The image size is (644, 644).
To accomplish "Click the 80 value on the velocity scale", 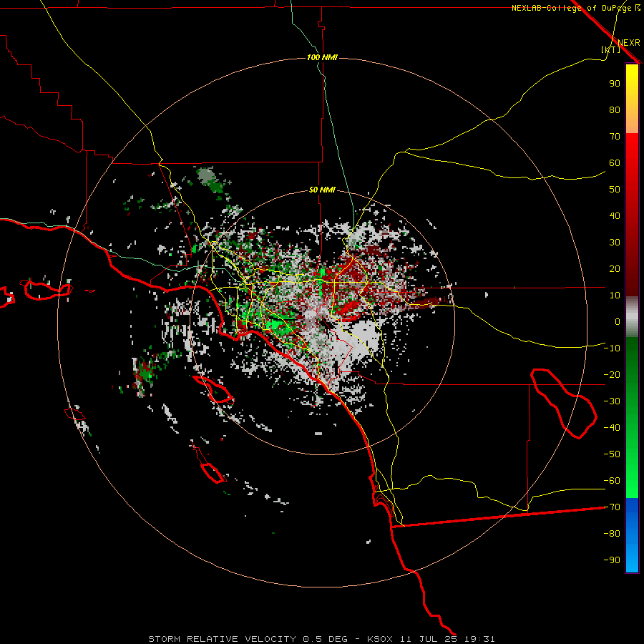I will pos(615,110).
